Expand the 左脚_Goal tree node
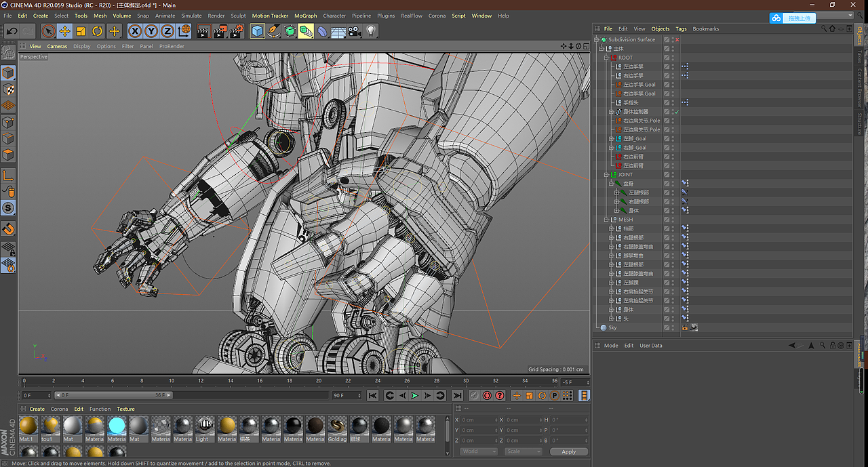This screenshot has height=467, width=868. [x=611, y=139]
